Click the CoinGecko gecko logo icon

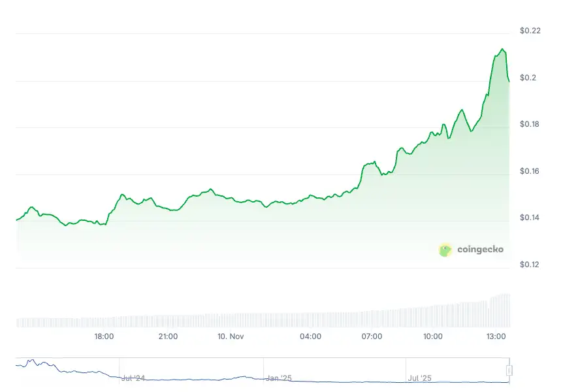445,250
